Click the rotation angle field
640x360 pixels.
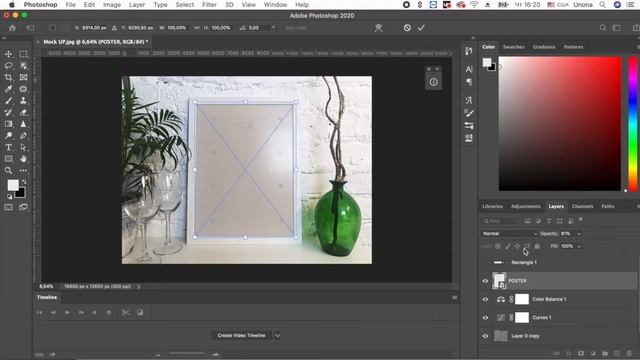(x=258, y=28)
